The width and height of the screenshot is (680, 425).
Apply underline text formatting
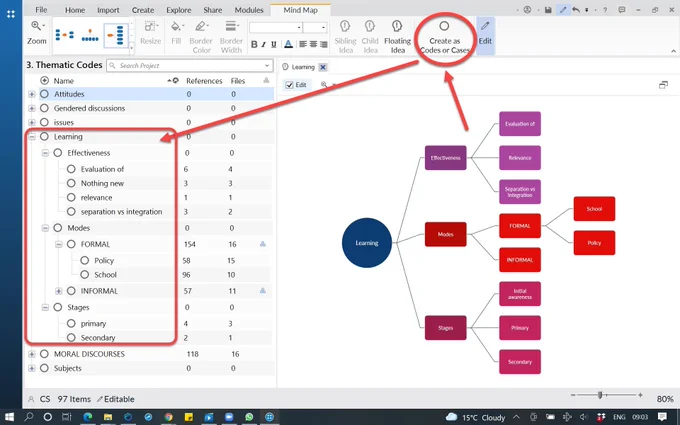tap(274, 44)
